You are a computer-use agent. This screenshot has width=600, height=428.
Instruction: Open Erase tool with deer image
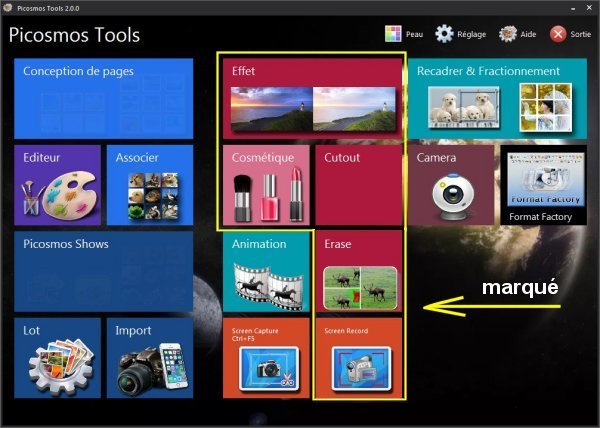(x=359, y=271)
